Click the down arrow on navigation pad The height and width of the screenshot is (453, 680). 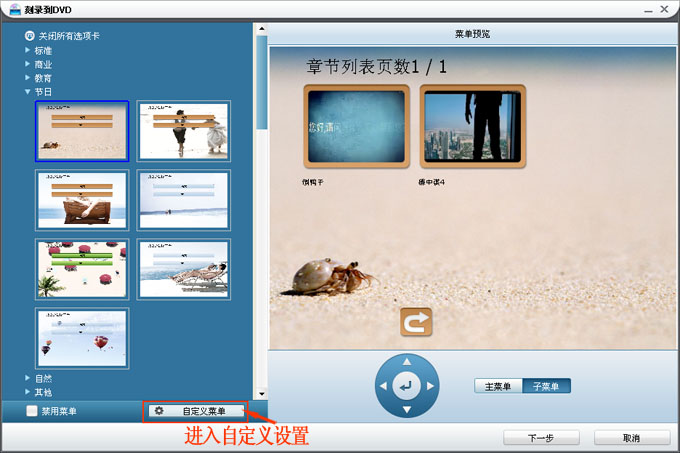(407, 409)
